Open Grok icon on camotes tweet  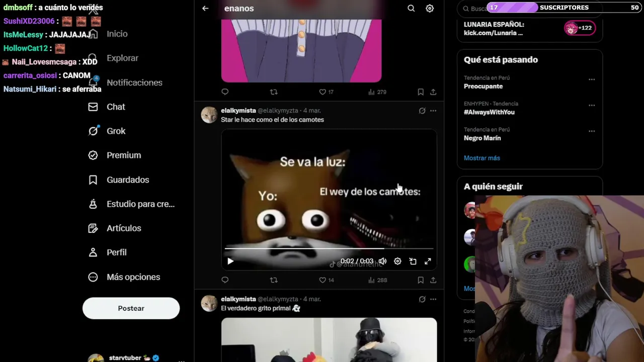tap(422, 111)
